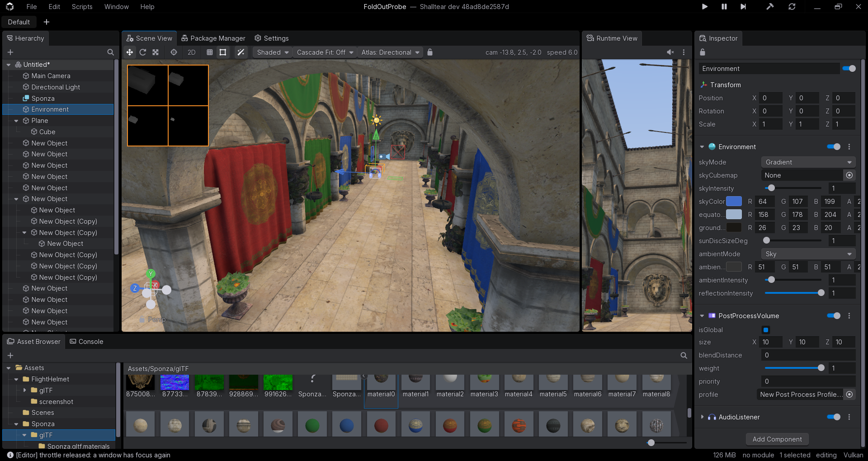Switch to the Console tab
868x461 pixels.
(x=86, y=342)
